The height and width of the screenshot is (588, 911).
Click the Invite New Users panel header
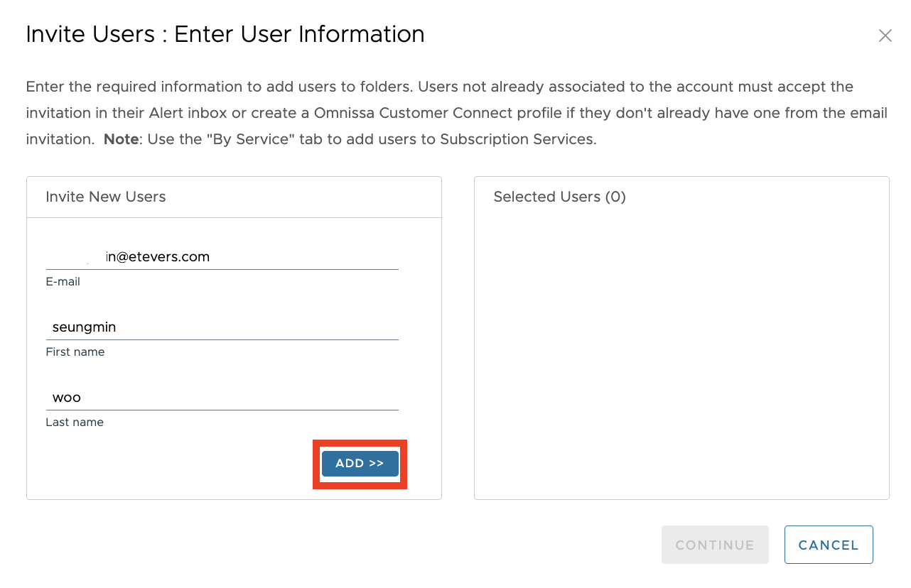click(x=106, y=197)
